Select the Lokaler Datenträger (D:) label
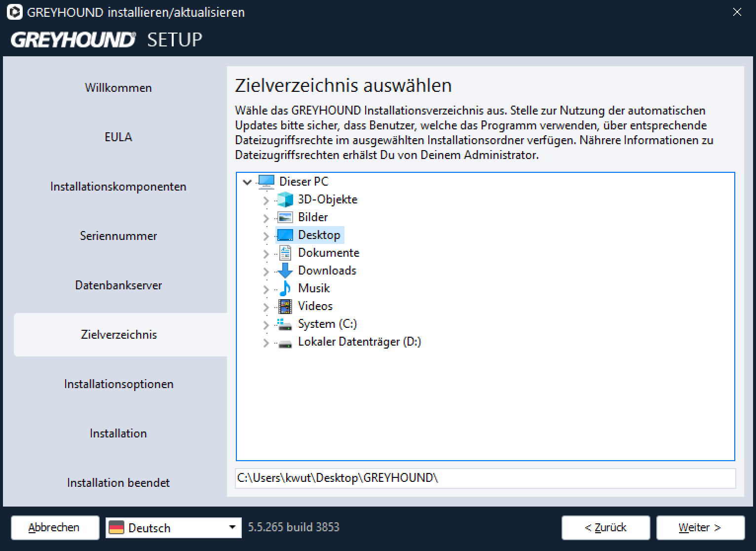756x551 pixels. [360, 342]
